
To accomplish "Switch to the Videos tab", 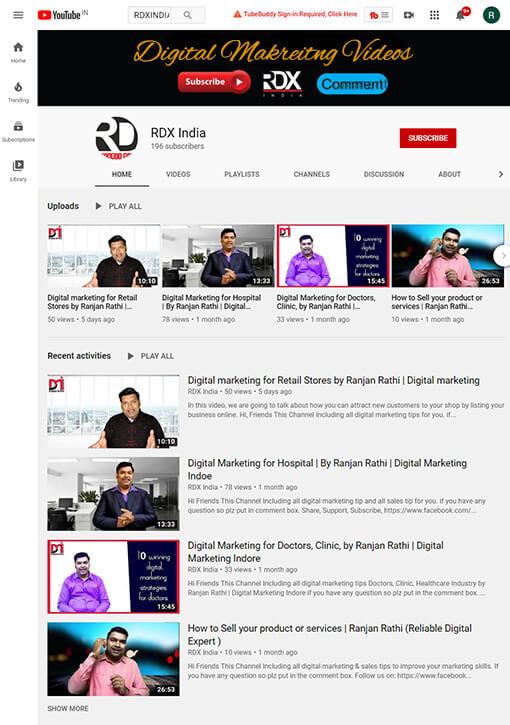I will (178, 174).
